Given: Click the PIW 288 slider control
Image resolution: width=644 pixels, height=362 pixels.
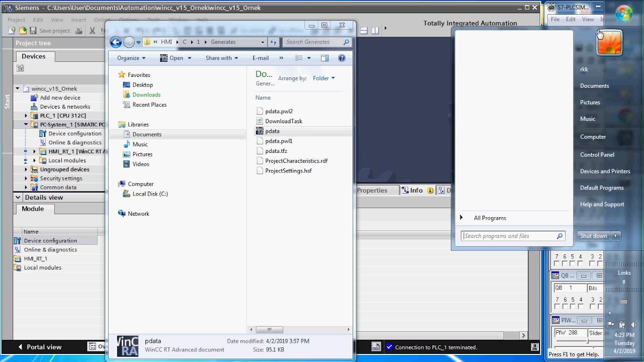Looking at the screenshot, I should (x=587, y=341).
